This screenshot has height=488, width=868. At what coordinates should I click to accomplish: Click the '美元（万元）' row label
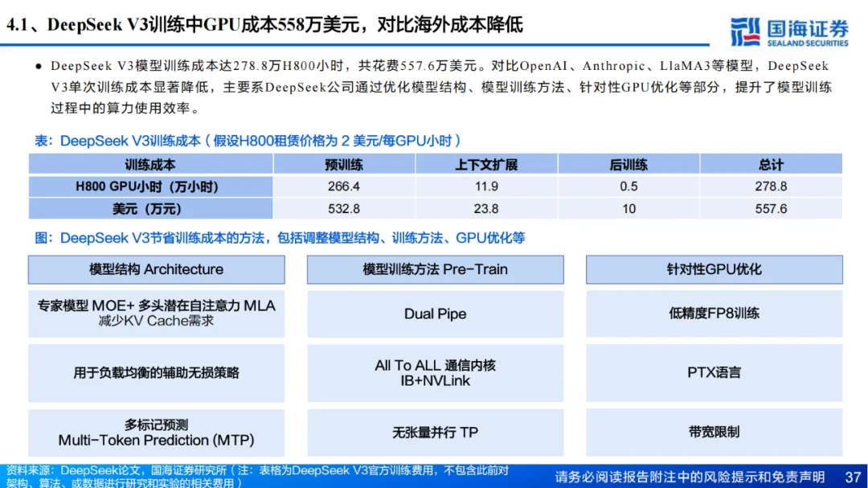[x=150, y=209]
